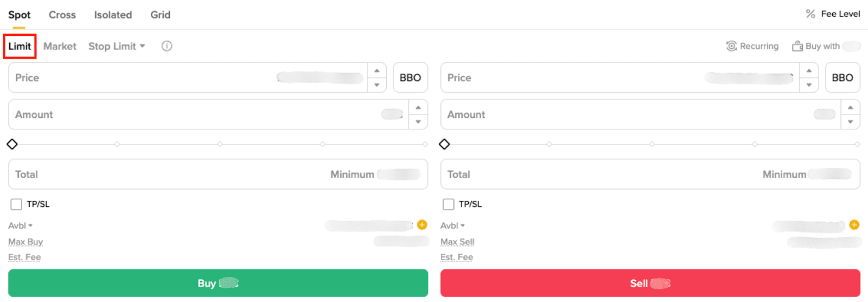Enable TP/SL checkbox on buy side
The width and height of the screenshot is (868, 302).
[x=16, y=204]
